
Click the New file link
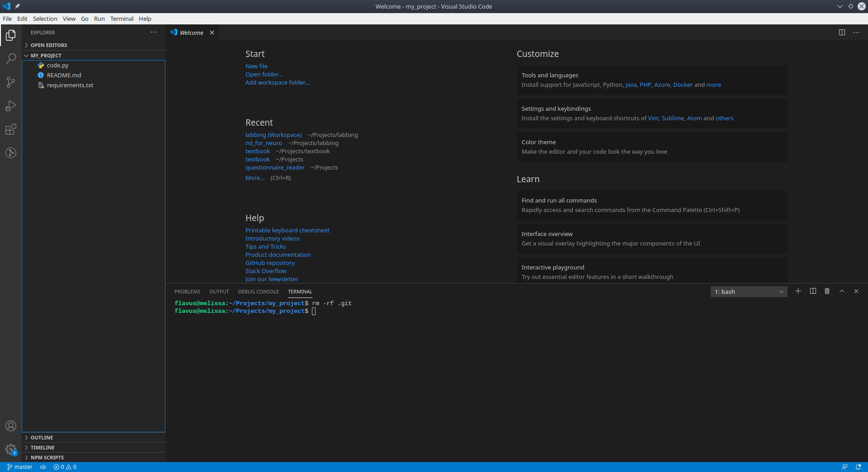[x=256, y=66]
